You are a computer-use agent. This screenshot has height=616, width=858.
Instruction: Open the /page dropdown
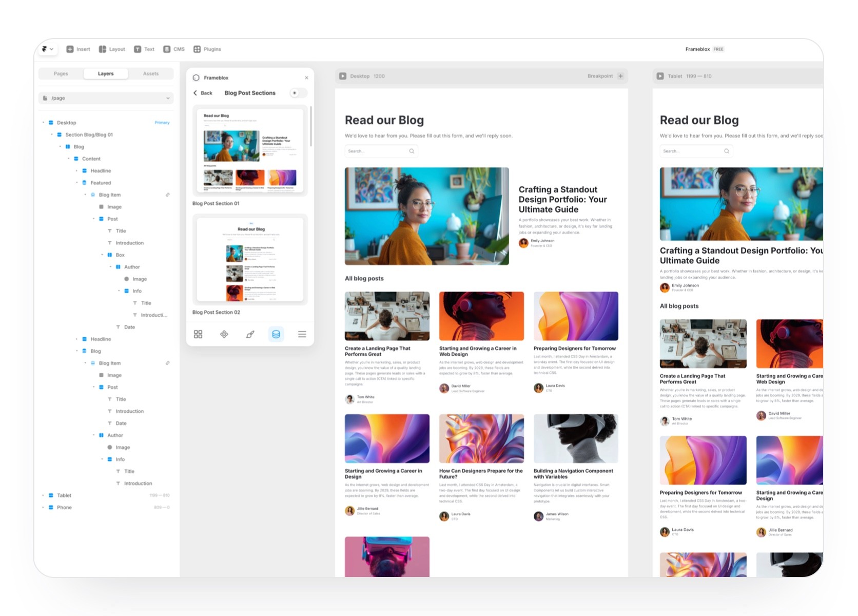[x=167, y=98]
